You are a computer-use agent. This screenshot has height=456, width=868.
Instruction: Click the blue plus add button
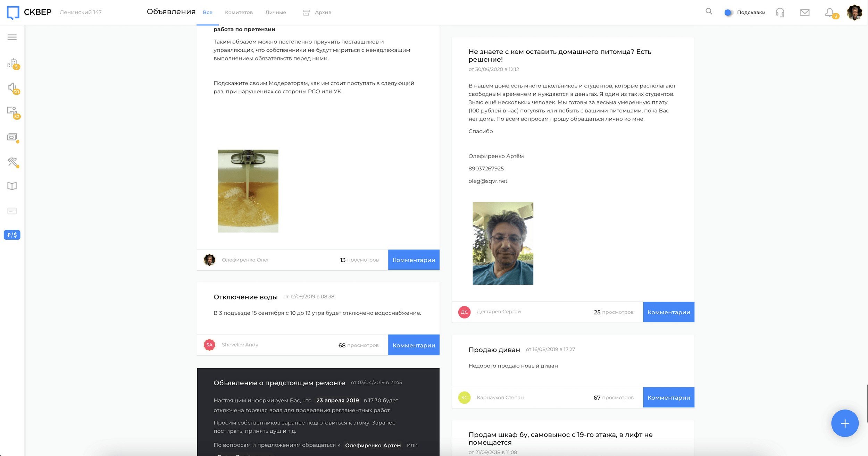tap(844, 423)
